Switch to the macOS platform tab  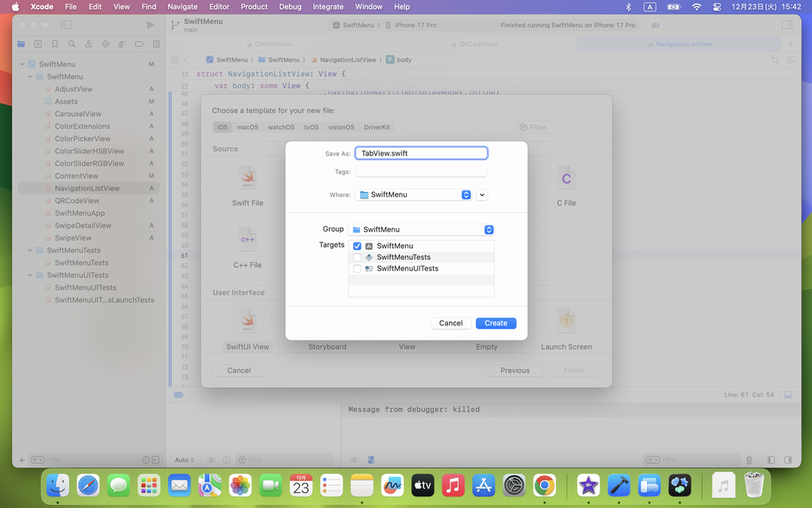(x=247, y=127)
